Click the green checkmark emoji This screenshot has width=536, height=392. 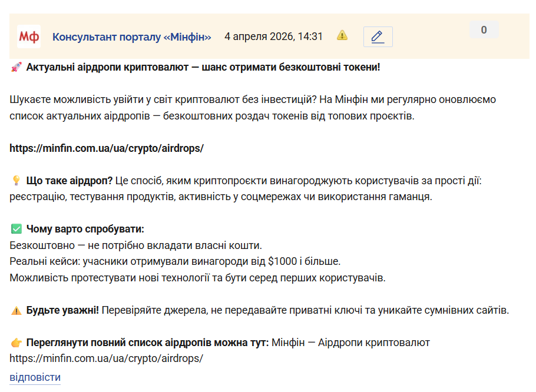coord(16,229)
